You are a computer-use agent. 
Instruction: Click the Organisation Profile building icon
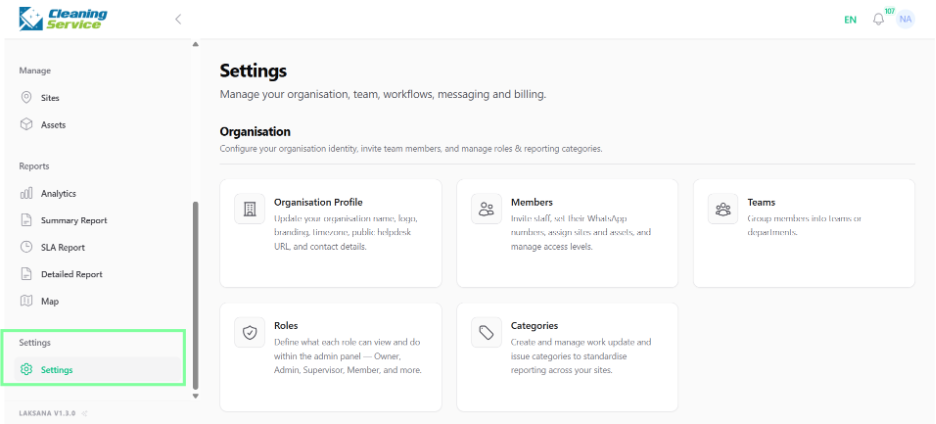tap(250, 208)
